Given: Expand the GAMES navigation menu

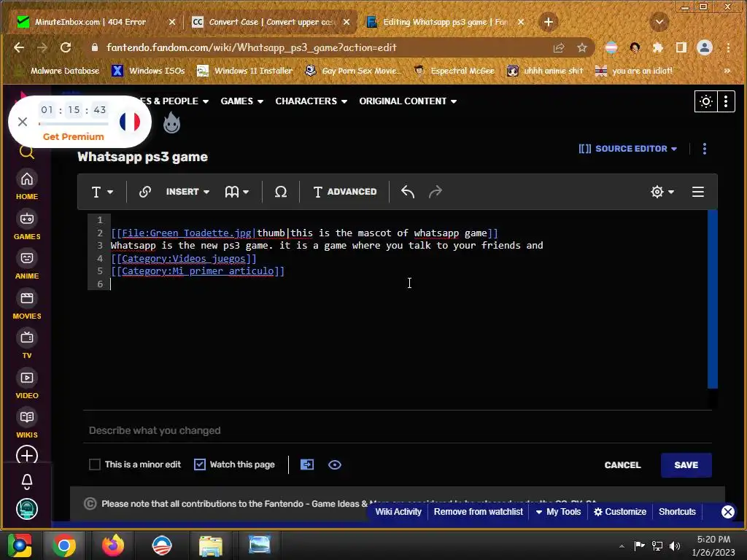Looking at the screenshot, I should point(242,101).
